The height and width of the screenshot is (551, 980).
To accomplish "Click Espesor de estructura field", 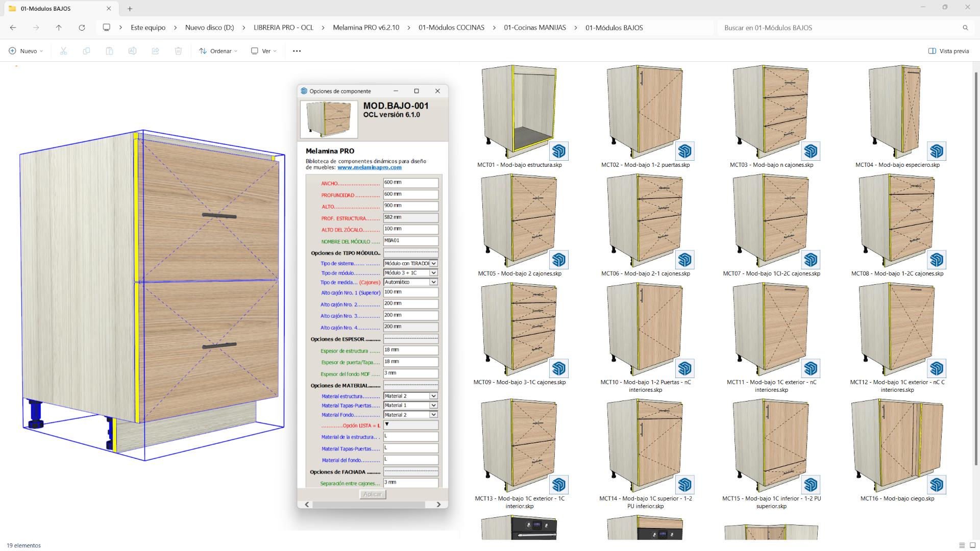I will pos(411,350).
